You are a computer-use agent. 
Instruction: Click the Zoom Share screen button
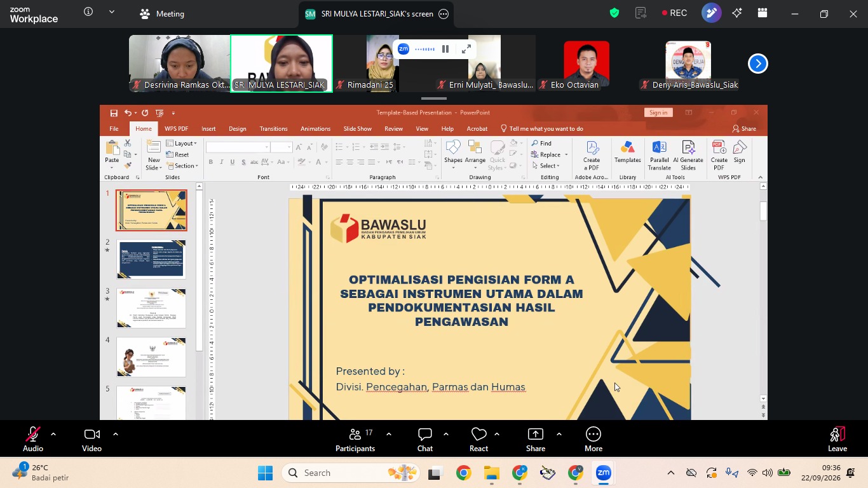coord(536,439)
